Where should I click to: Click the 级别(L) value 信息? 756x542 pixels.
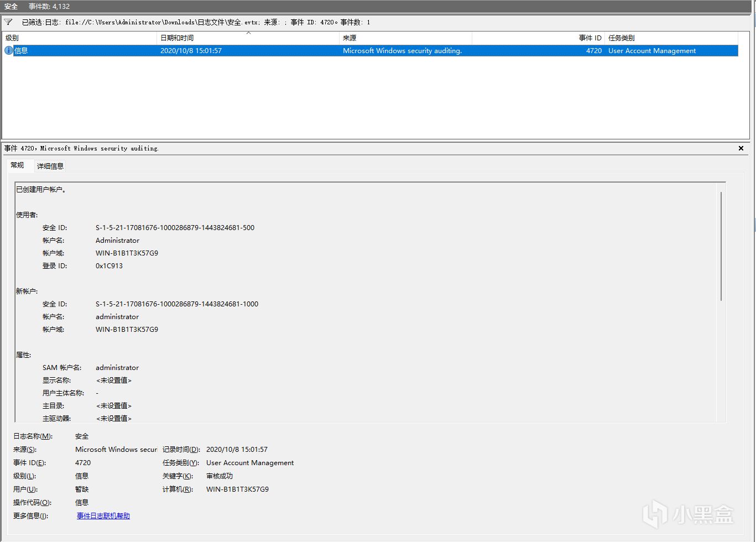82,476
